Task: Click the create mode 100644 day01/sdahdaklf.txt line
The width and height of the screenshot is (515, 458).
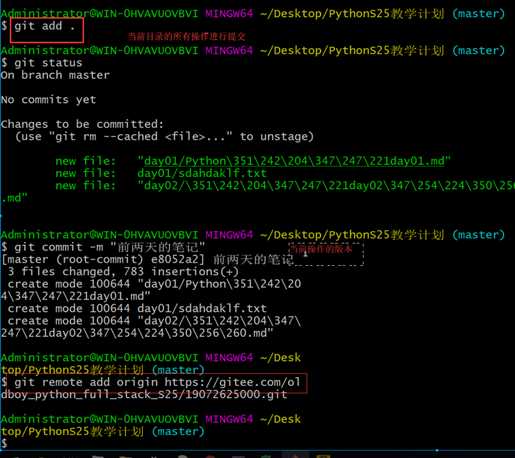Action: point(137,309)
